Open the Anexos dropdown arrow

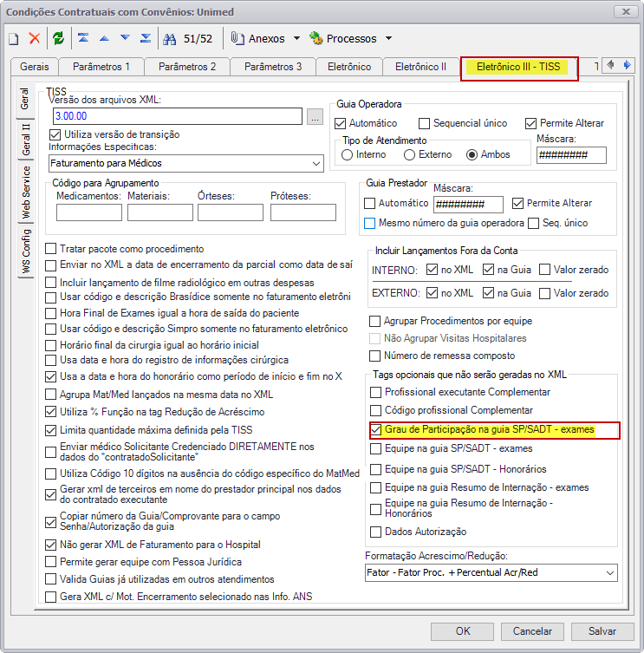pos(296,38)
